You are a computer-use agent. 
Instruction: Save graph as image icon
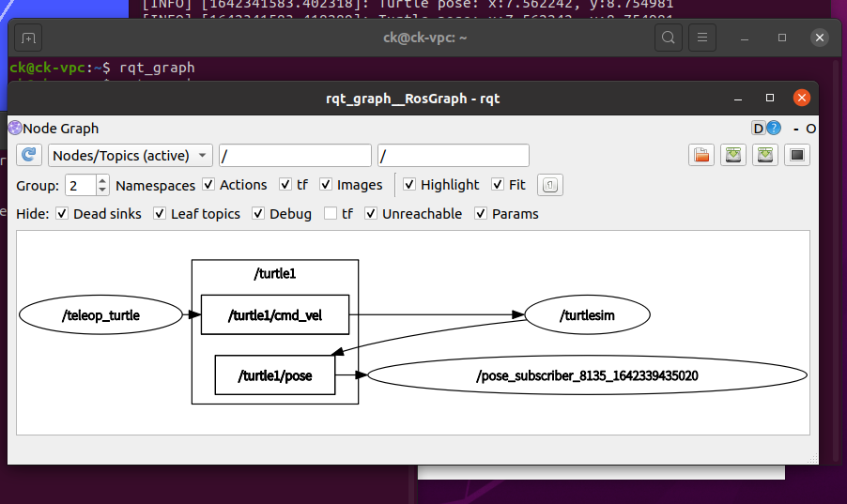coord(797,156)
